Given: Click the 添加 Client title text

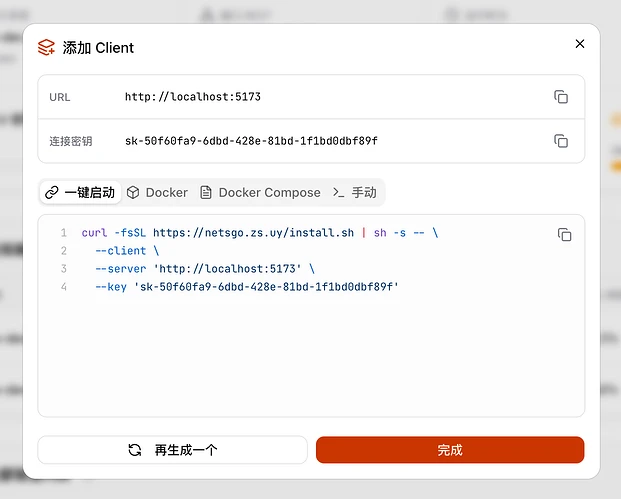Looking at the screenshot, I should coord(98,48).
